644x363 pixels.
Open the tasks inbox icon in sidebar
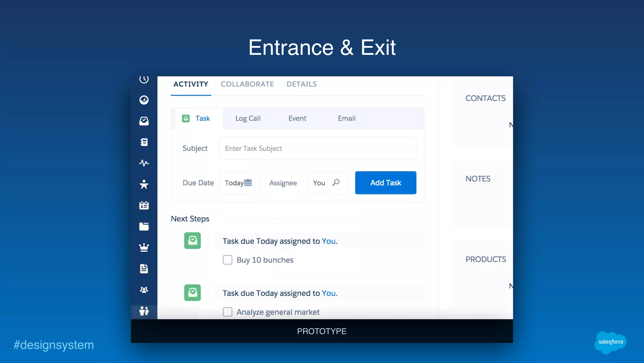tap(144, 121)
